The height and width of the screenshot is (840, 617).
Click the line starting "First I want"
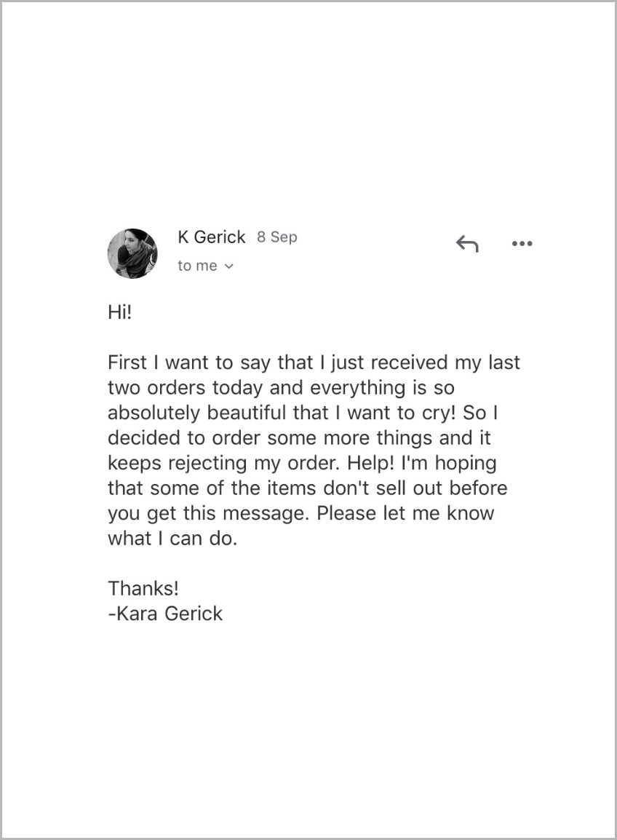(x=314, y=362)
